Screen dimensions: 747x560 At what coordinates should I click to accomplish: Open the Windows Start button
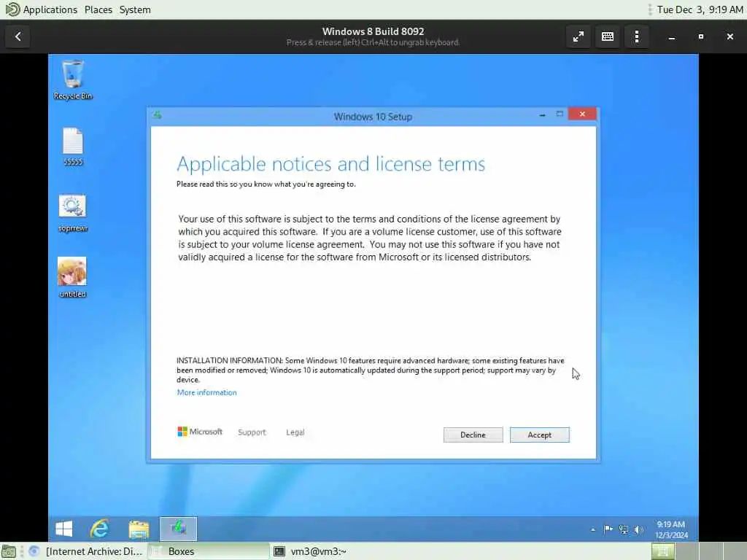click(64, 529)
